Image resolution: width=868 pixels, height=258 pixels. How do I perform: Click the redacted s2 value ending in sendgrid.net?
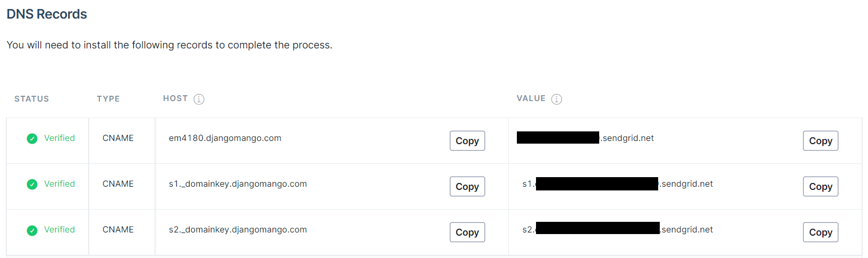618,229
